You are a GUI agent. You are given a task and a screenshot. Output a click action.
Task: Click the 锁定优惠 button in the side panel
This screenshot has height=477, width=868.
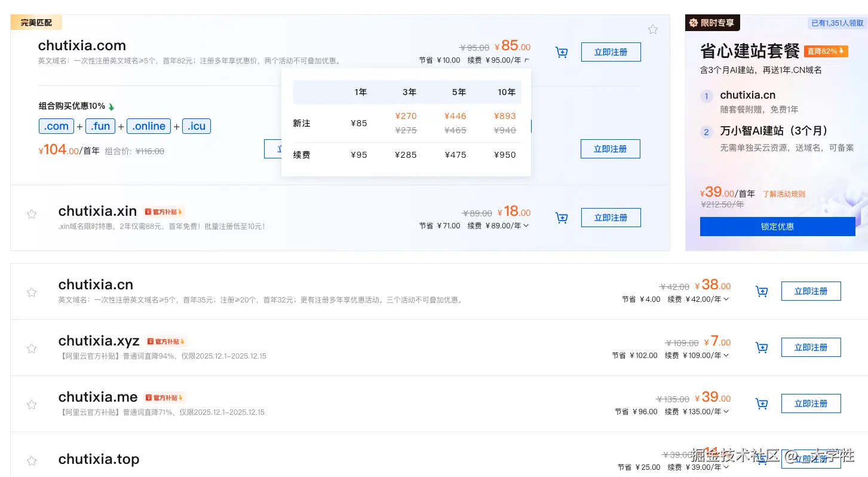777,227
